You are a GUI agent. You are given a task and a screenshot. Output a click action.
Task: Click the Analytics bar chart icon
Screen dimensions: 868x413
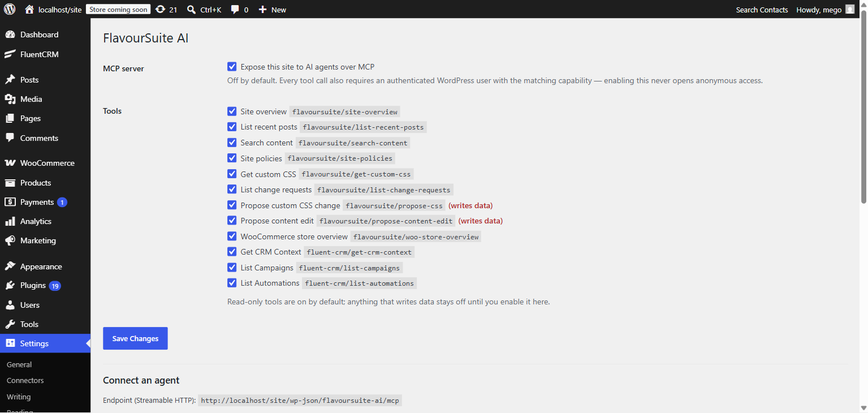click(10, 221)
